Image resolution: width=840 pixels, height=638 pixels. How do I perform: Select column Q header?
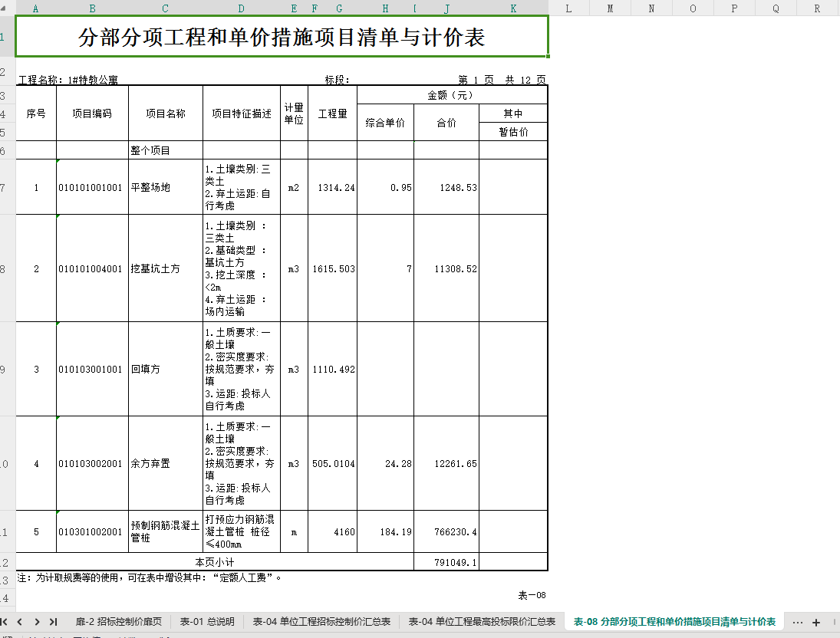[776, 8]
